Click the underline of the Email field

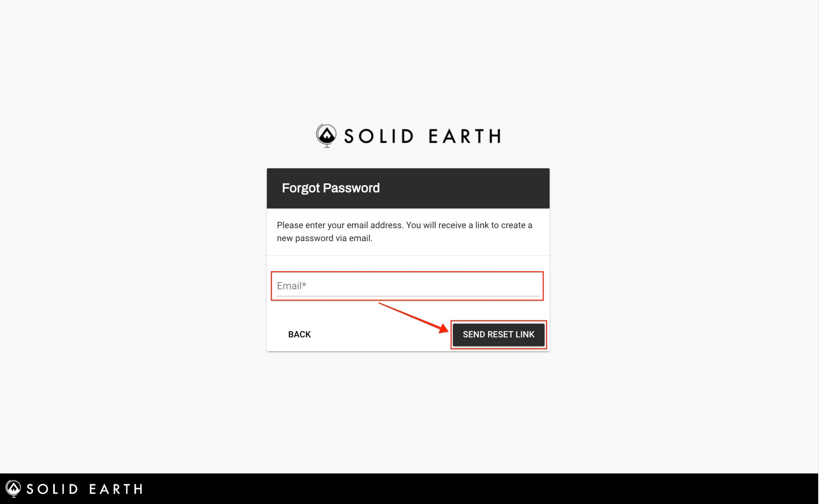click(408, 296)
